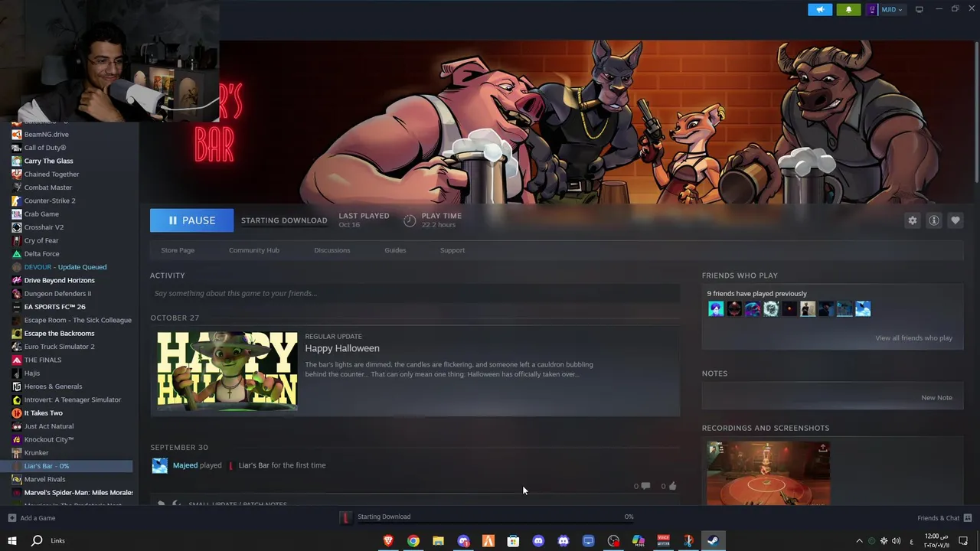Click Knockout City game icon

pos(17,439)
